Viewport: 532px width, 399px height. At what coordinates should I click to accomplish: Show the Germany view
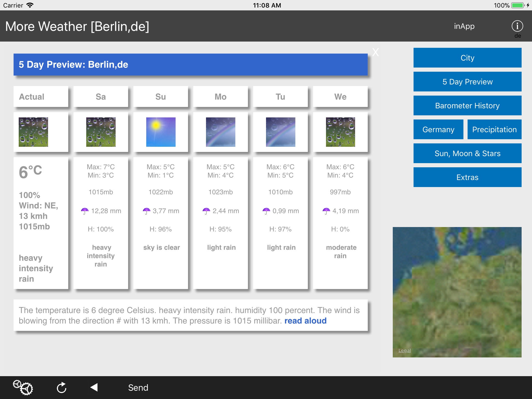pyautogui.click(x=438, y=129)
